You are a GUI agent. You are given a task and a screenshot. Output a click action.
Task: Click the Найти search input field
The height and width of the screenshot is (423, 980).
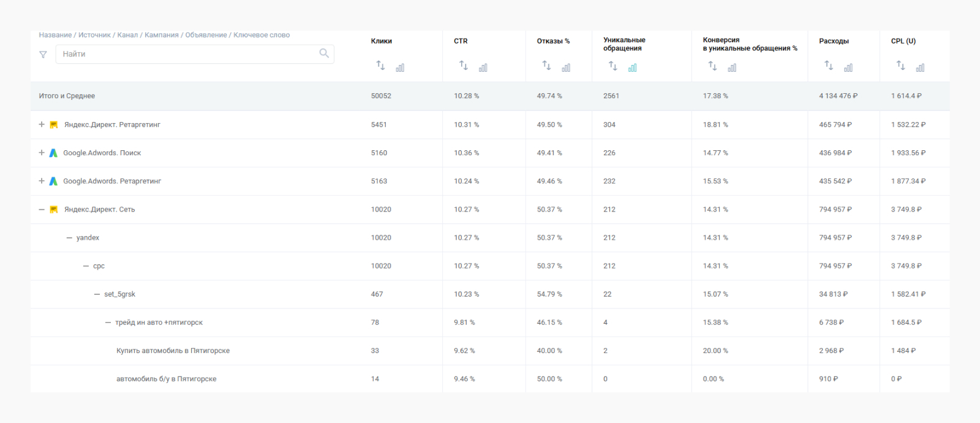187,54
